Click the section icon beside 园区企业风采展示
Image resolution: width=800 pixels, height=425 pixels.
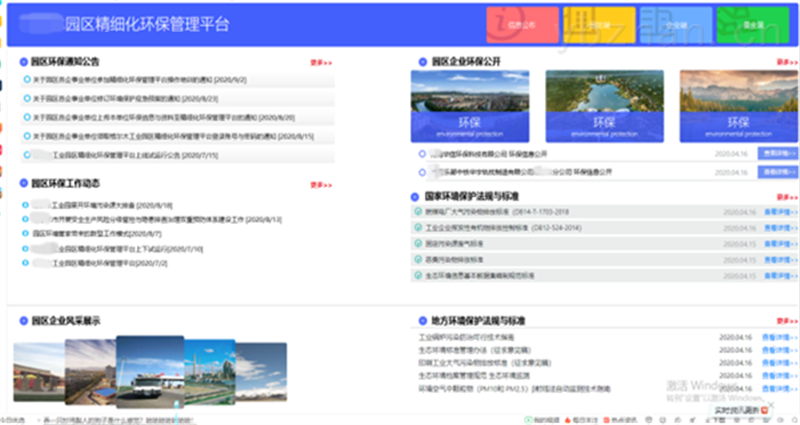point(23,320)
